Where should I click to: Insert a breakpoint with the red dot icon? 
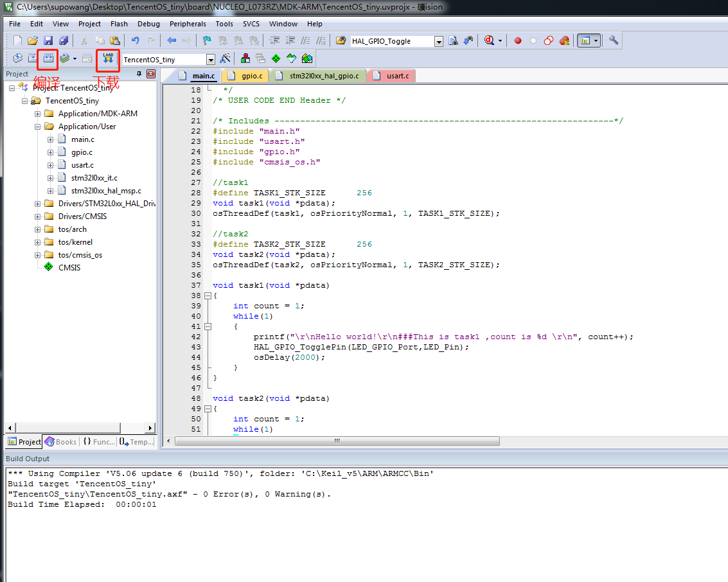[518, 40]
